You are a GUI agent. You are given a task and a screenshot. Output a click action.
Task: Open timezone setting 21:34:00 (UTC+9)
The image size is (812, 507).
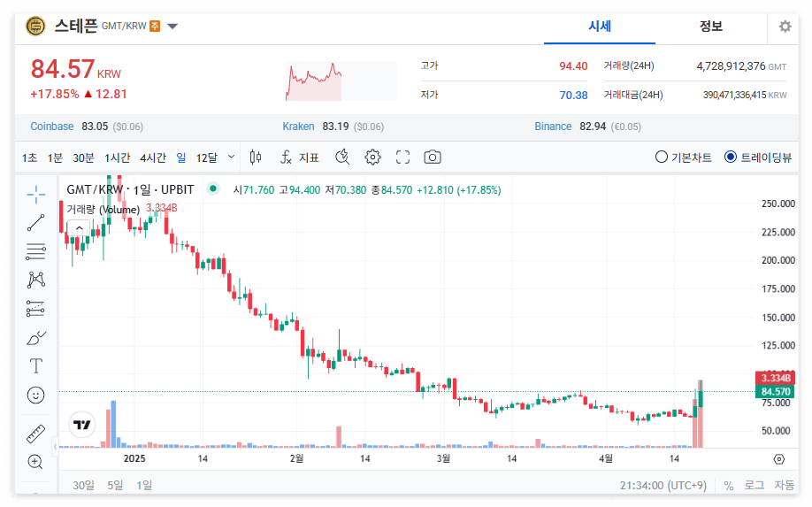663,485
